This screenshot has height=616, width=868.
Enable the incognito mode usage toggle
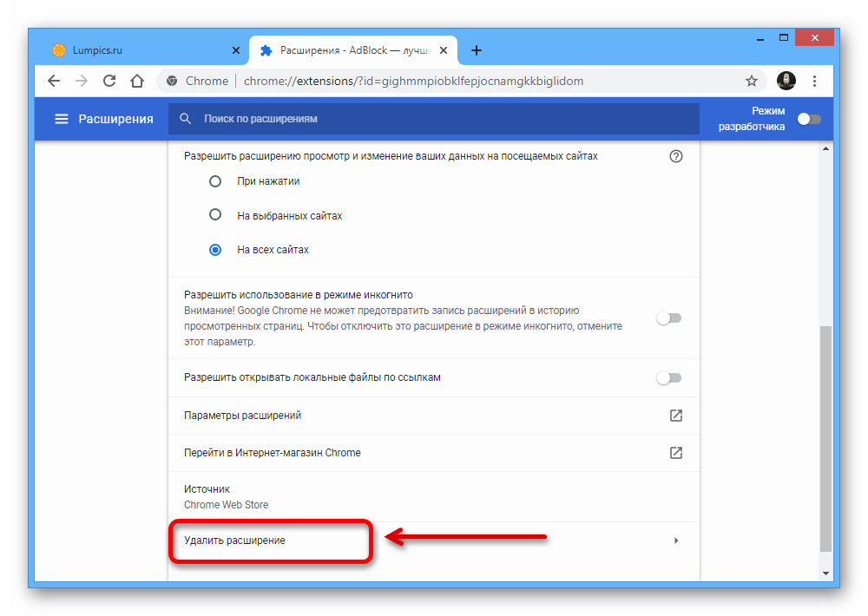668,318
